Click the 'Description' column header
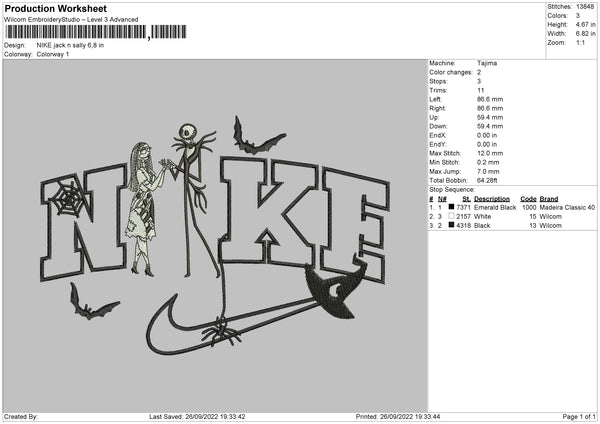The image size is (600, 424). click(x=492, y=199)
